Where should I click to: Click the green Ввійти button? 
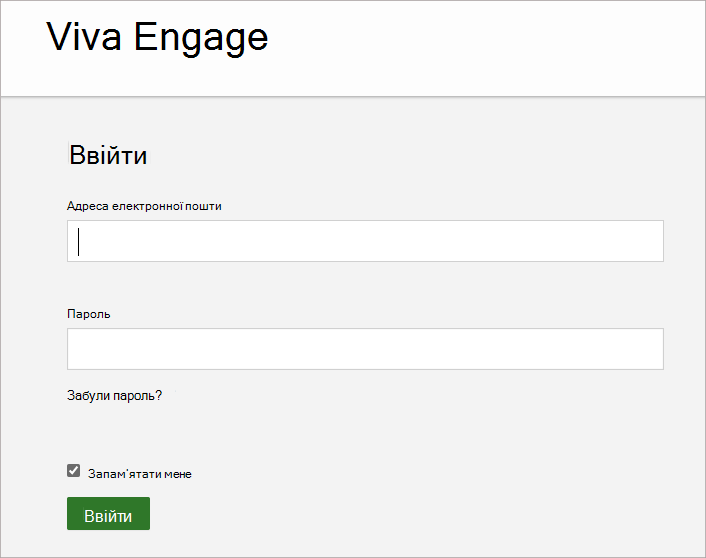pyautogui.click(x=109, y=513)
